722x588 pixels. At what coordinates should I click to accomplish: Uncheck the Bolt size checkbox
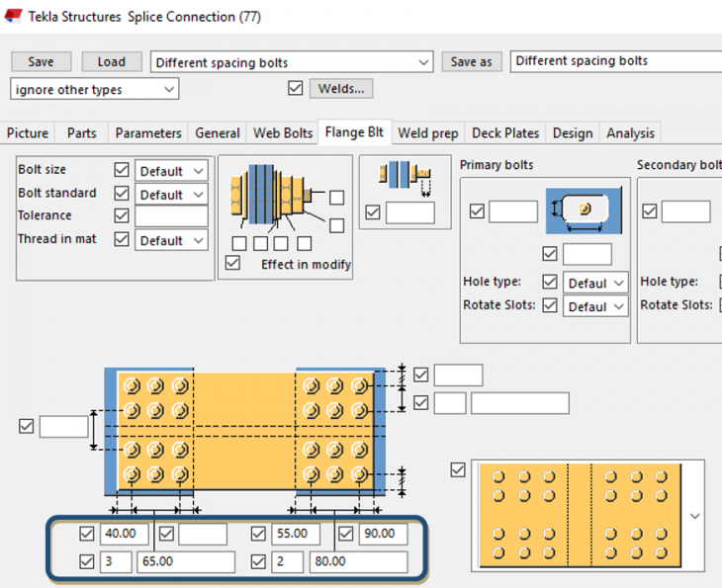point(122,170)
